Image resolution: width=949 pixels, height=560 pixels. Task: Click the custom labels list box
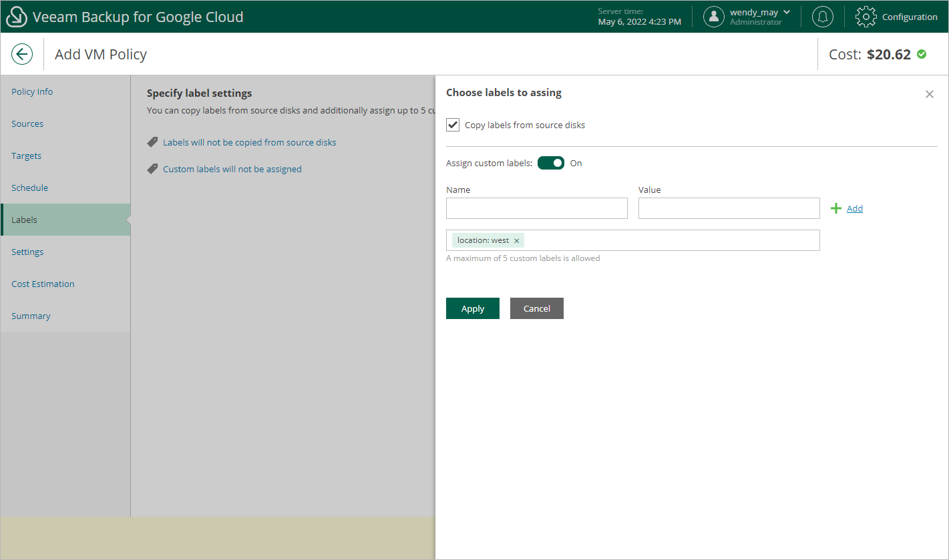pyautogui.click(x=633, y=240)
